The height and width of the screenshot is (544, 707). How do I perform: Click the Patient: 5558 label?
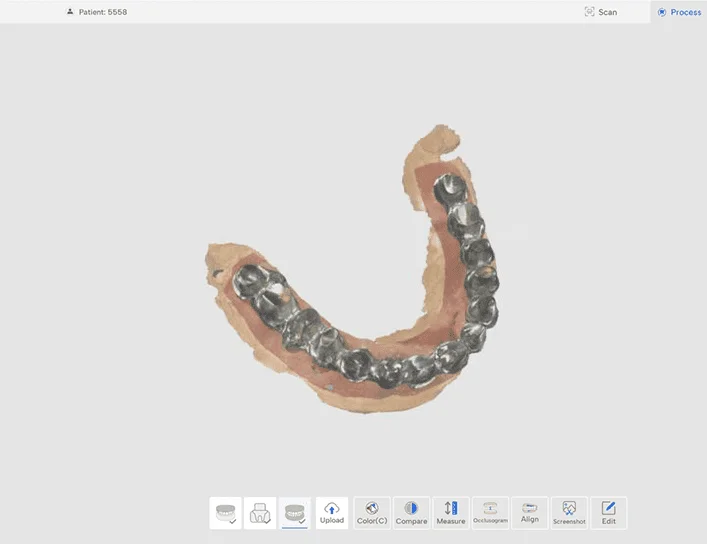pos(103,12)
